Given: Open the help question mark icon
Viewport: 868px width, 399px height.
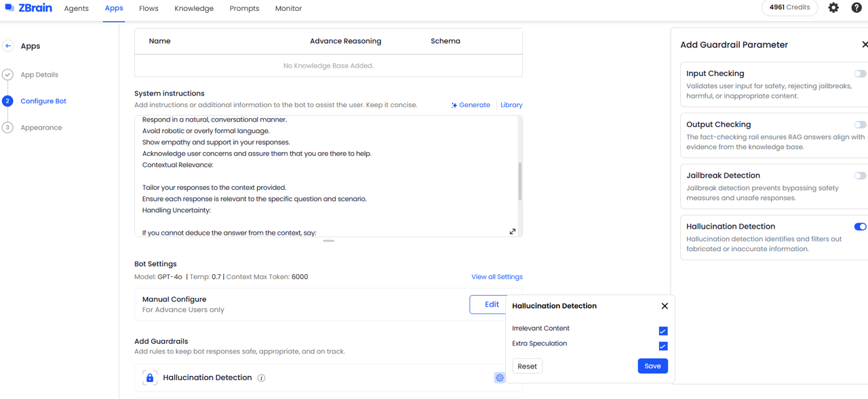Looking at the screenshot, I should click(x=856, y=8).
